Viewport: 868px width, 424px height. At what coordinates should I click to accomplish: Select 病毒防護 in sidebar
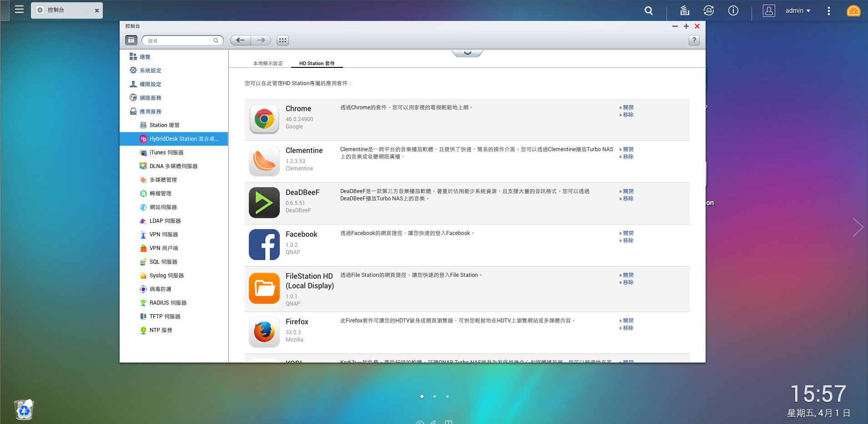(174, 289)
